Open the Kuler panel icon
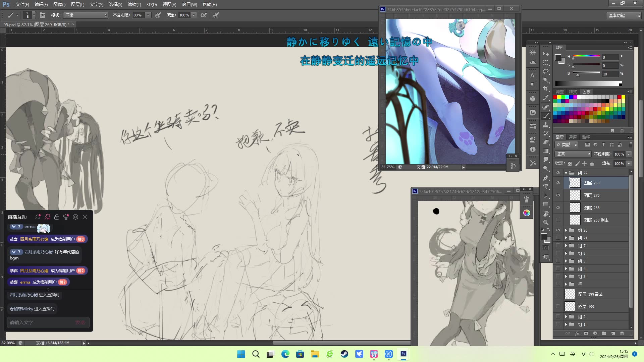644x362 pixels. 533,113
